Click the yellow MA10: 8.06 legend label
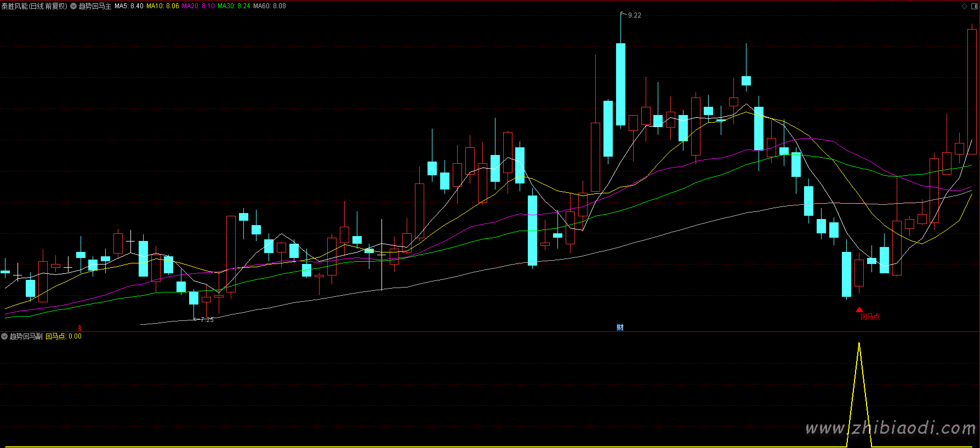Viewport: 980px width, 448px height. 162,7
